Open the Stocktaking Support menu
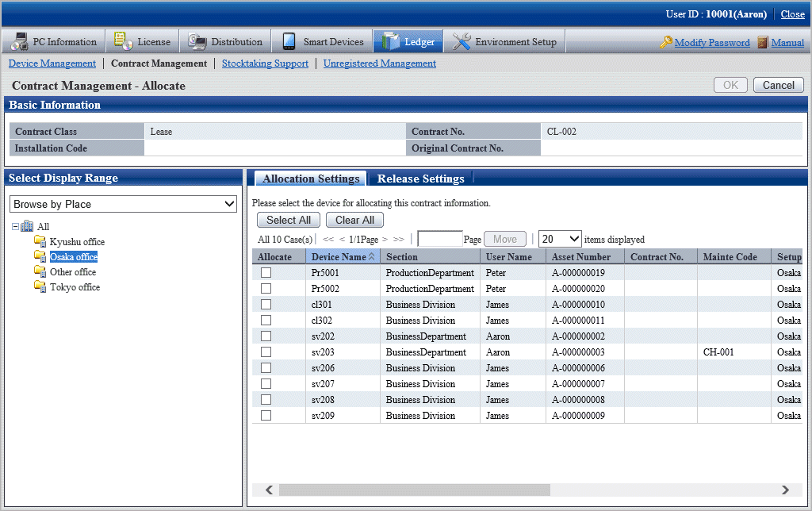Image resolution: width=812 pixels, height=511 pixels. coord(265,63)
